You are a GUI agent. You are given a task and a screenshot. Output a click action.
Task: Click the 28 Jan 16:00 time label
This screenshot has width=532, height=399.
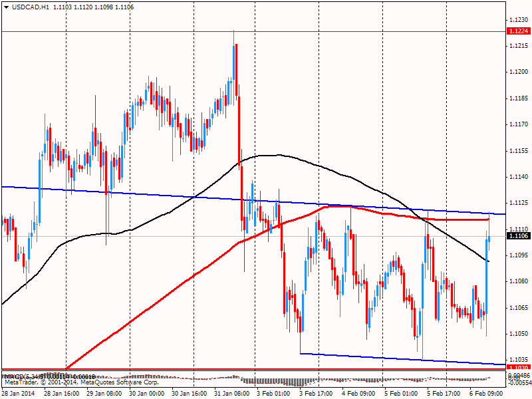(x=62, y=394)
